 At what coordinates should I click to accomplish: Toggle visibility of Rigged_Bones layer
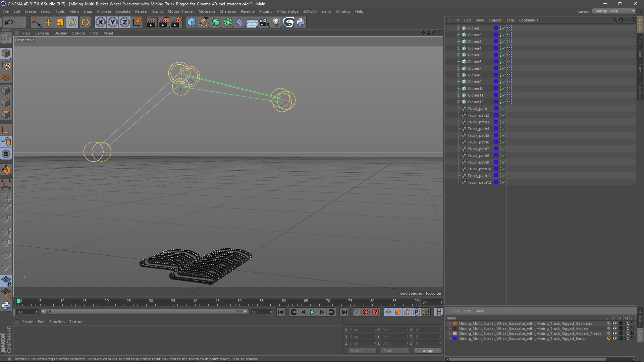[x=614, y=339]
